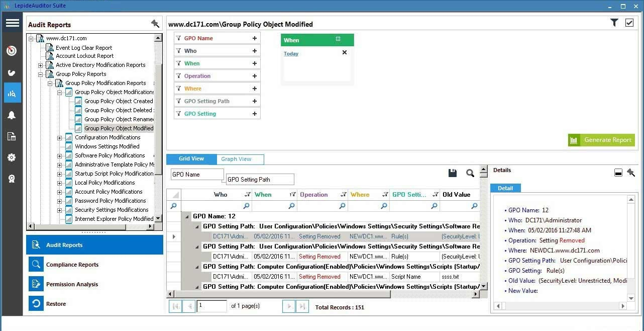Add a GPO Name filter with plus

255,38
